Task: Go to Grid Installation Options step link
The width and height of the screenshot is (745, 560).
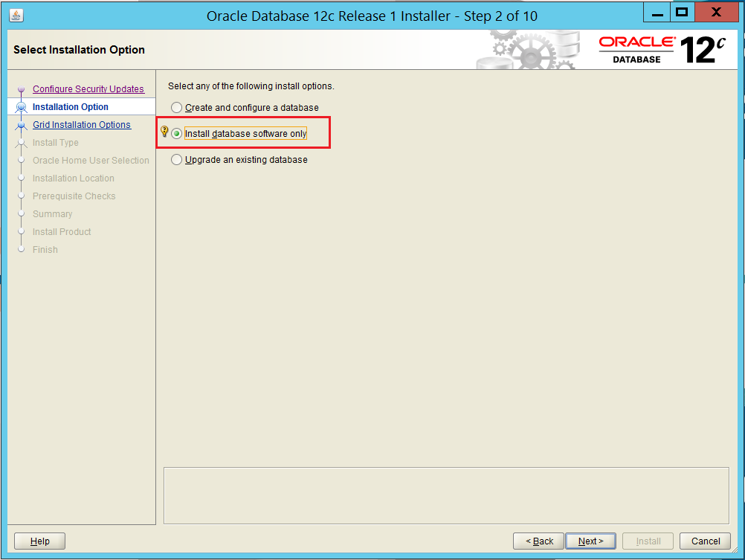Action: 82,124
